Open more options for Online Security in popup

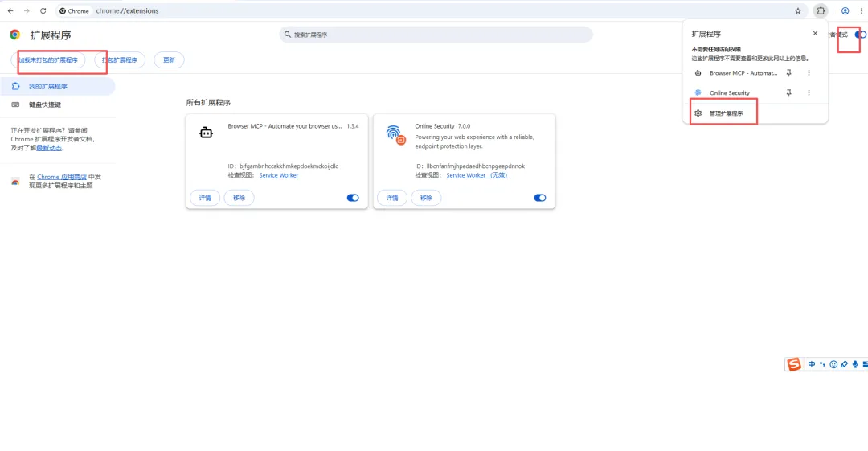pos(809,93)
